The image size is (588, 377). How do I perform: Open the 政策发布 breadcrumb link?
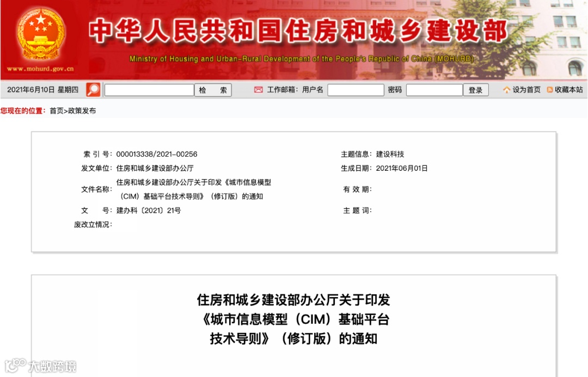(82, 110)
